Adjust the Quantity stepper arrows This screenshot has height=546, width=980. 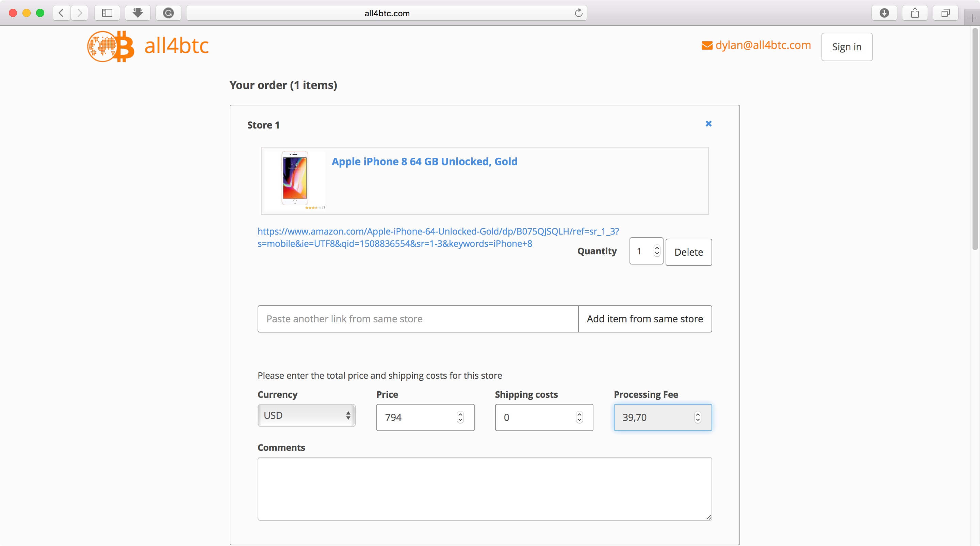click(x=657, y=251)
